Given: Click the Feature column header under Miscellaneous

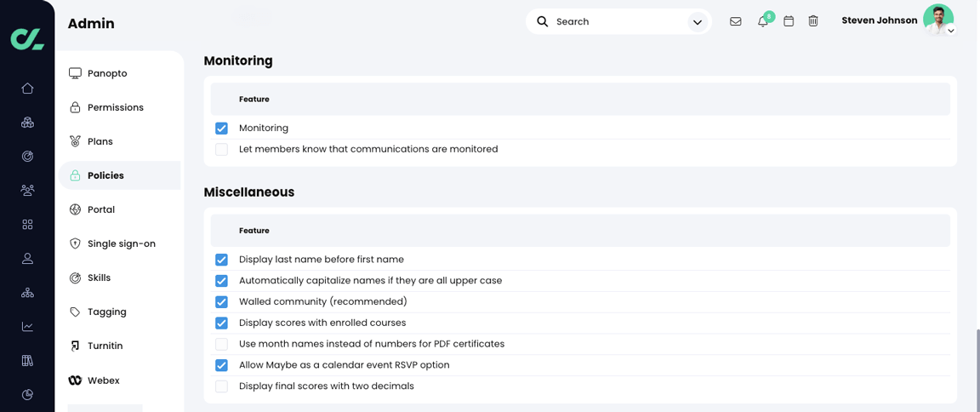Looking at the screenshot, I should (x=254, y=231).
